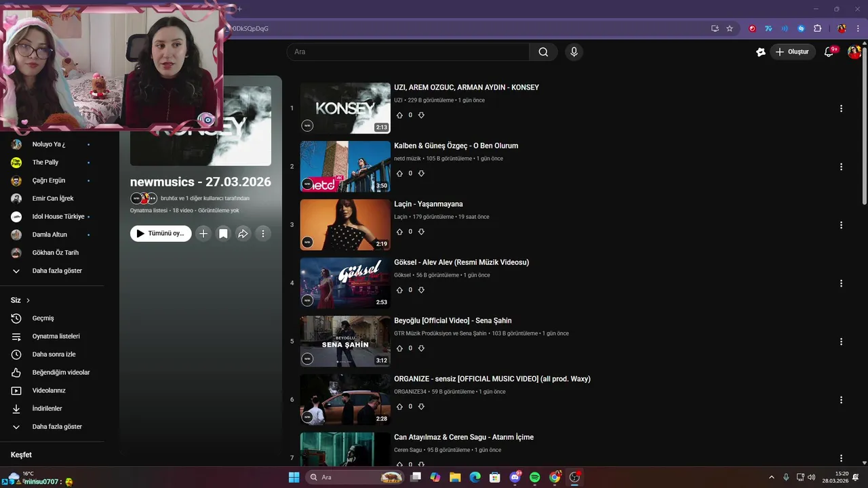Open YouTube notifications bell

(x=829, y=52)
